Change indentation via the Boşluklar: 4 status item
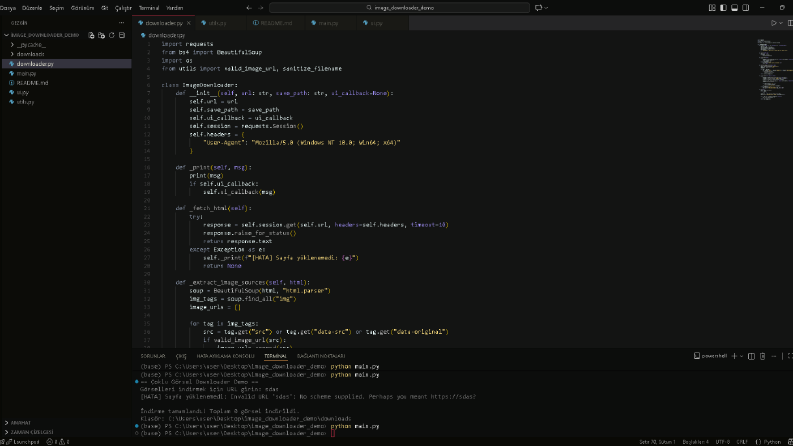The height and width of the screenshot is (446, 793). click(695, 442)
